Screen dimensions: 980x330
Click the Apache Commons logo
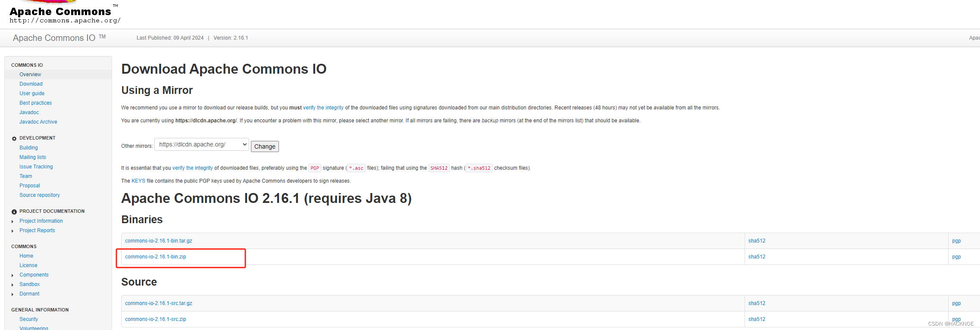pos(65,12)
